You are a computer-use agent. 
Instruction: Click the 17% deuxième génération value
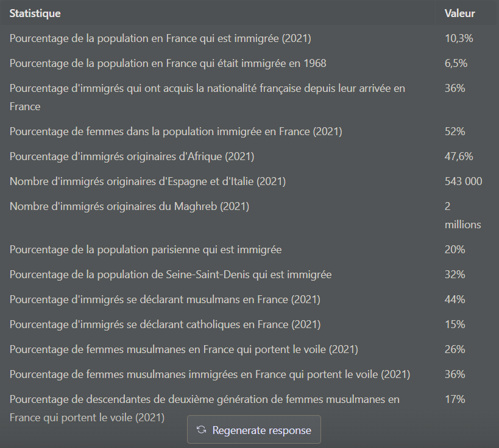click(x=455, y=399)
